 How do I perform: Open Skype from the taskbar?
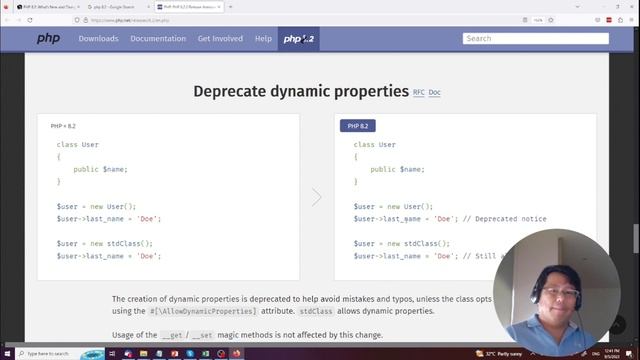pos(190,353)
